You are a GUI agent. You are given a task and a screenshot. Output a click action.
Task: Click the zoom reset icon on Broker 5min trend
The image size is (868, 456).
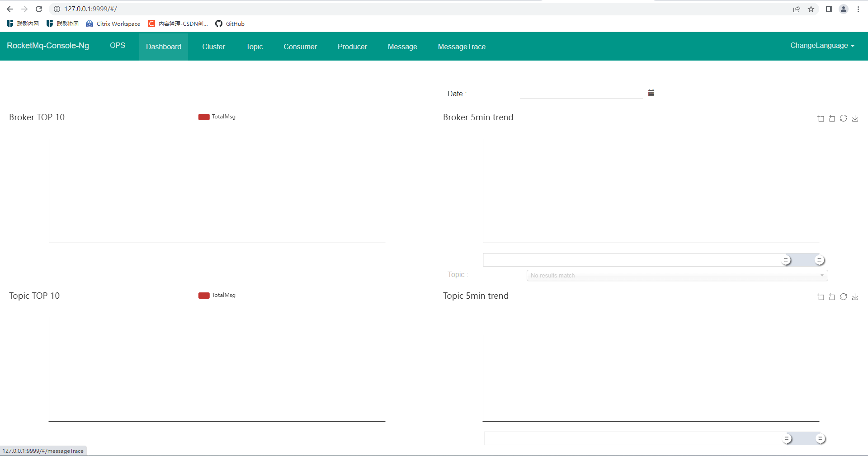click(832, 118)
